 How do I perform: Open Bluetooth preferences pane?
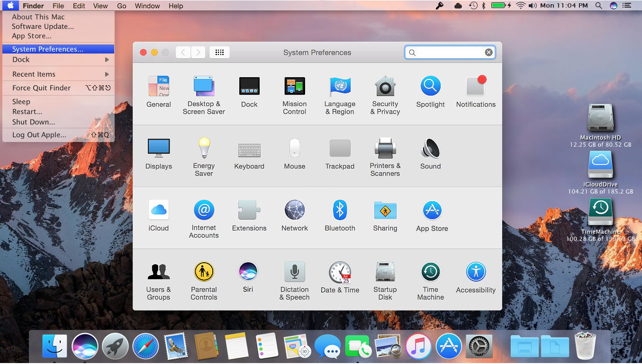click(340, 216)
